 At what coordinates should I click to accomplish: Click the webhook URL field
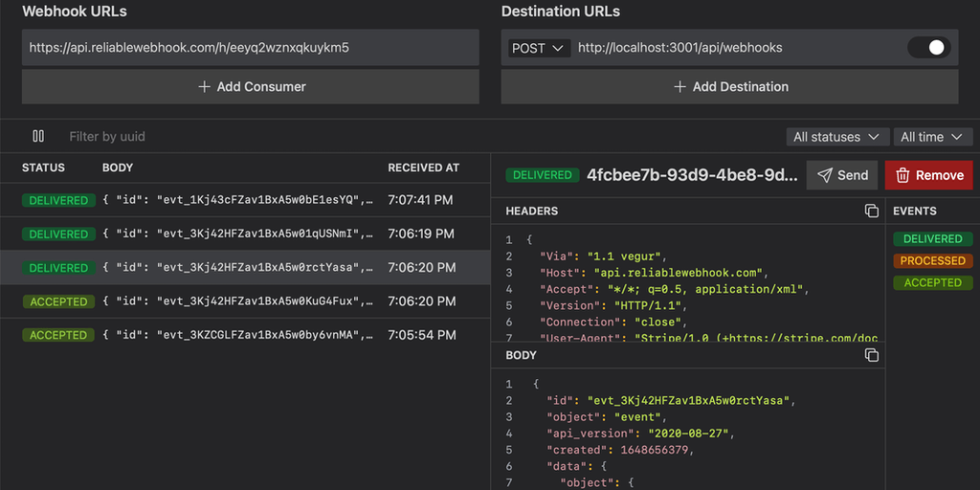point(251,47)
